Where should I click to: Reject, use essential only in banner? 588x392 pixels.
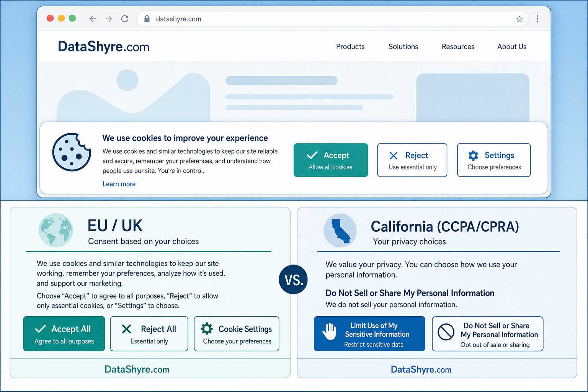[x=412, y=160]
